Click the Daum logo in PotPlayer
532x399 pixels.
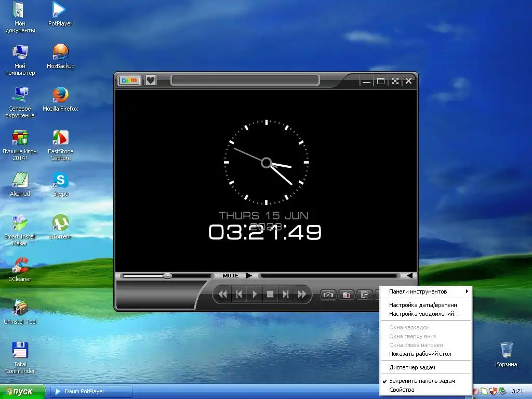point(129,81)
